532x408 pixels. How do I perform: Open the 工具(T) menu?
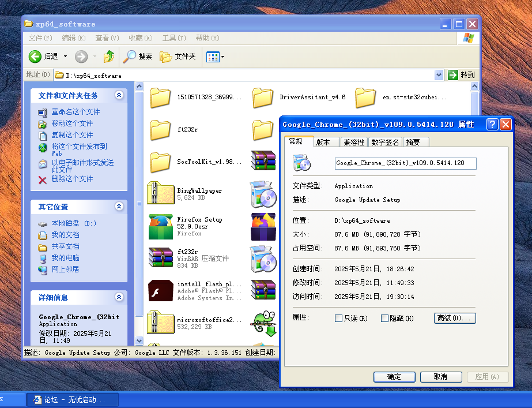(174, 38)
